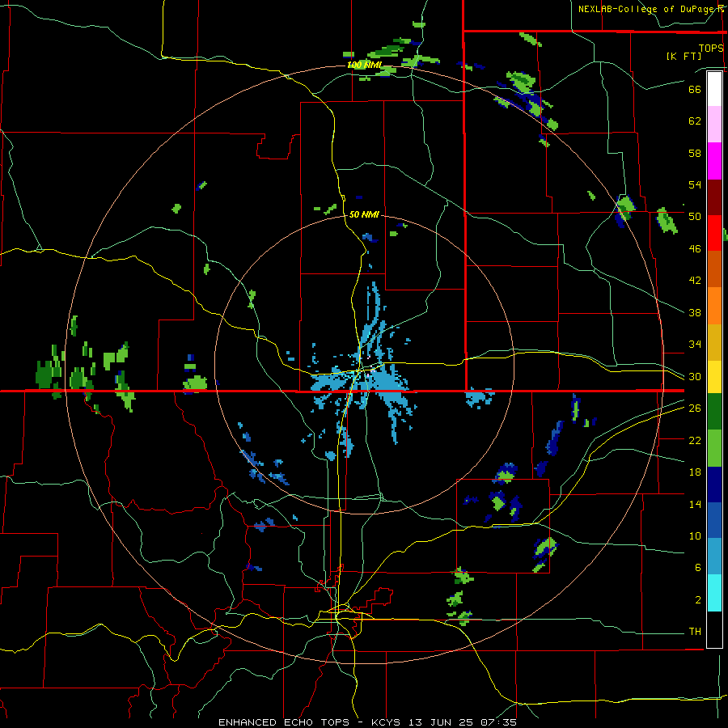Screen dimensions: 728x728
Task: Click the "TOPS" legend title
Action: [711, 48]
